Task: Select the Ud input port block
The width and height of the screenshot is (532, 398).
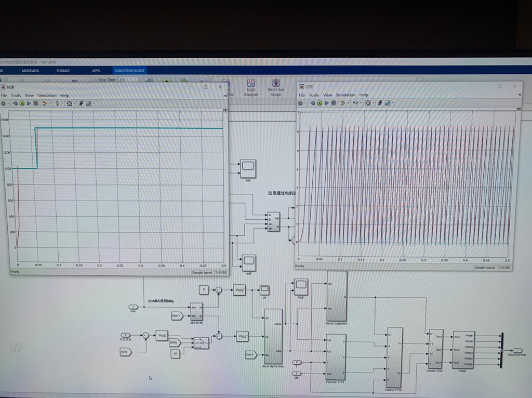Action: pyautogui.click(x=297, y=374)
